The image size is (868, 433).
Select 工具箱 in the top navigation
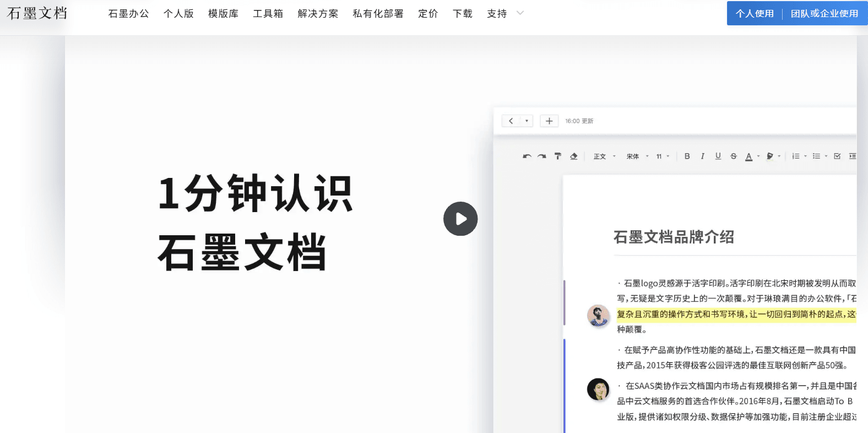pos(268,14)
